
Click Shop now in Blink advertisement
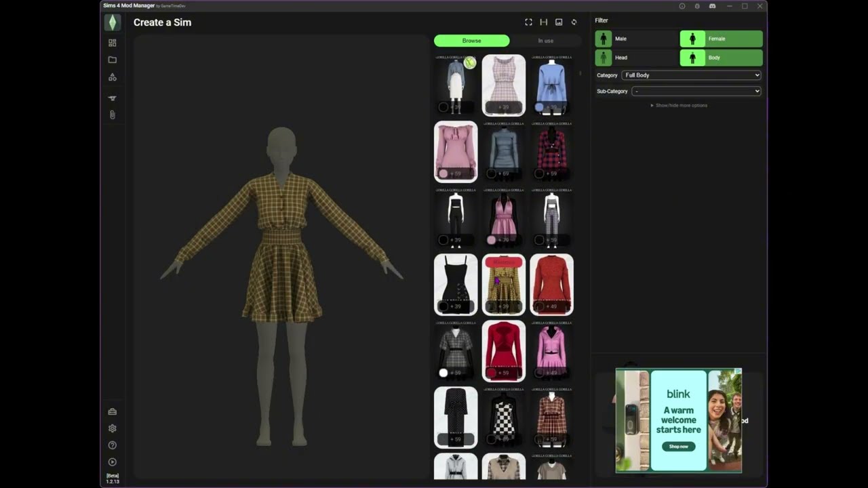[x=679, y=447]
